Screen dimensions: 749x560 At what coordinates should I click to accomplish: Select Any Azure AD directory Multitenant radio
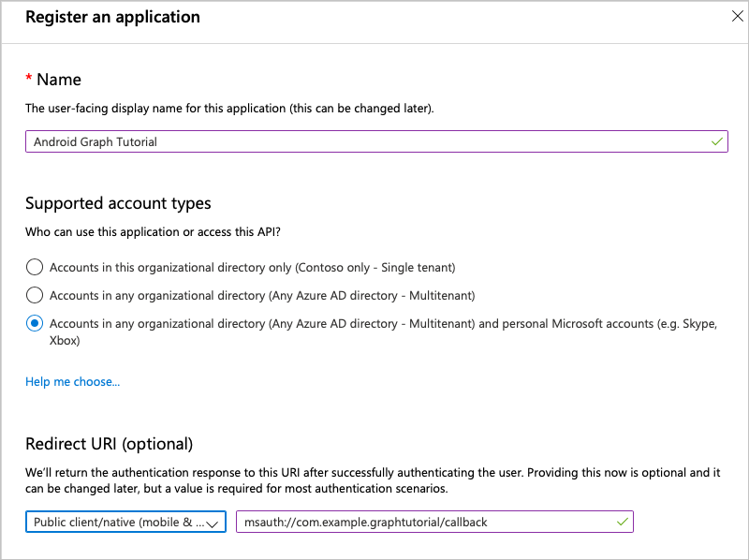pyautogui.click(x=35, y=295)
